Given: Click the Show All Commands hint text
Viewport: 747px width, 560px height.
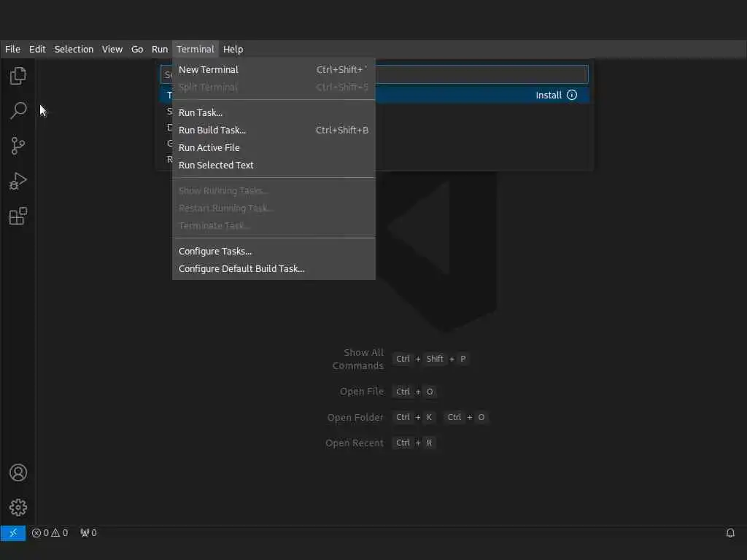Looking at the screenshot, I should tap(358, 359).
